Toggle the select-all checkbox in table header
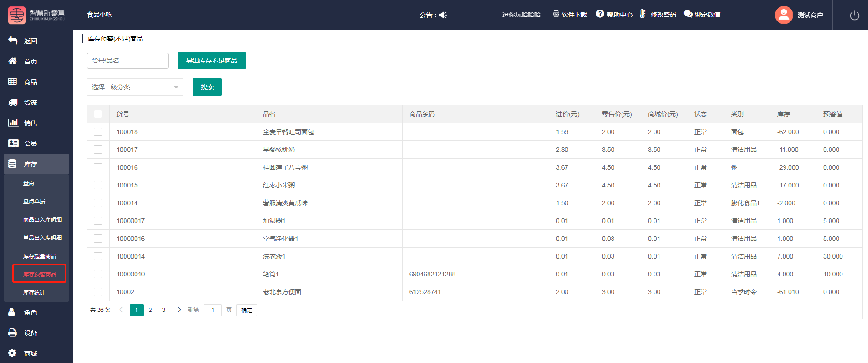 pos(98,114)
